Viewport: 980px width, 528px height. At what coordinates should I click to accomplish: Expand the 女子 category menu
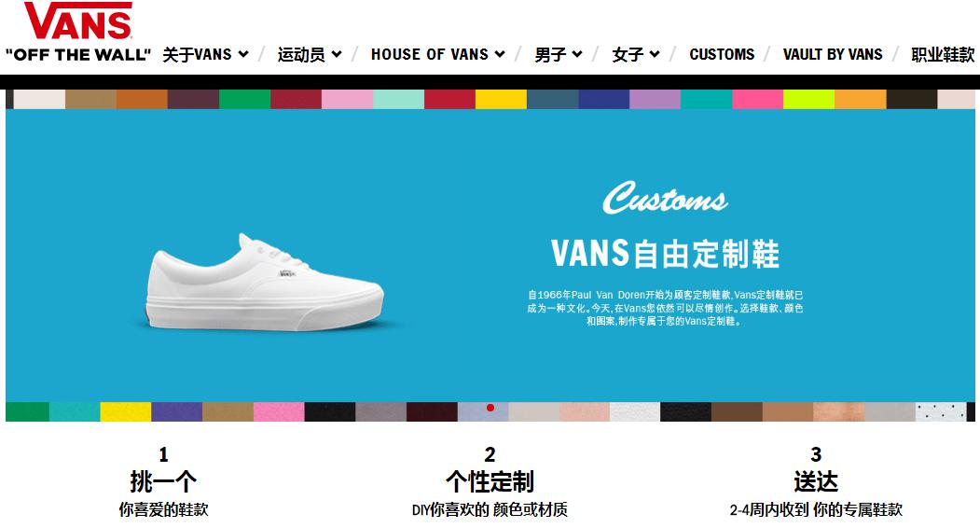click(636, 54)
